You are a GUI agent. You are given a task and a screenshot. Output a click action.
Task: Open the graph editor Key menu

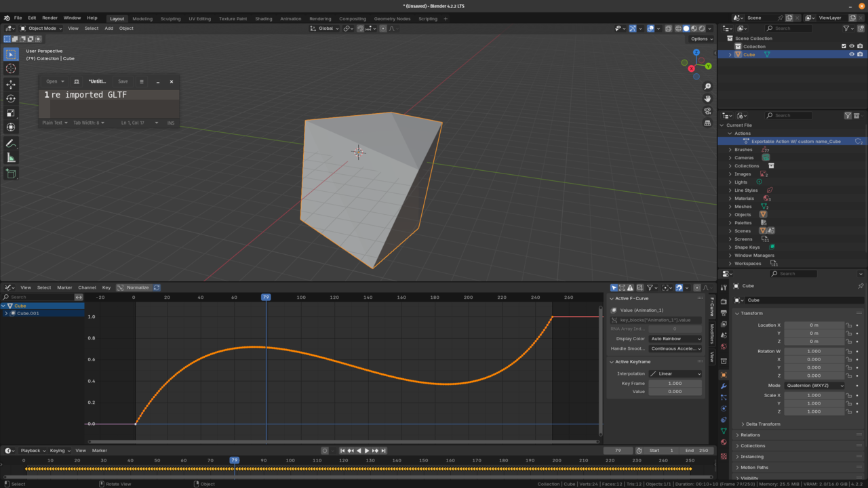106,287
